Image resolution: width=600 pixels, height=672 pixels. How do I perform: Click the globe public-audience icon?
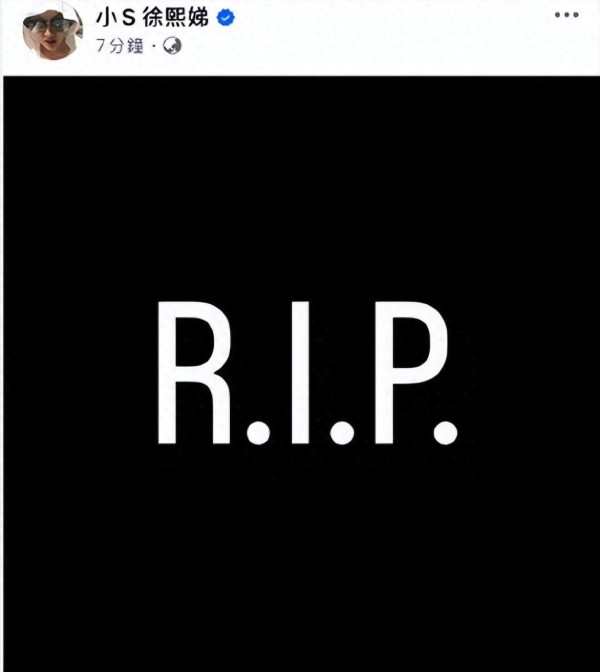(172, 45)
